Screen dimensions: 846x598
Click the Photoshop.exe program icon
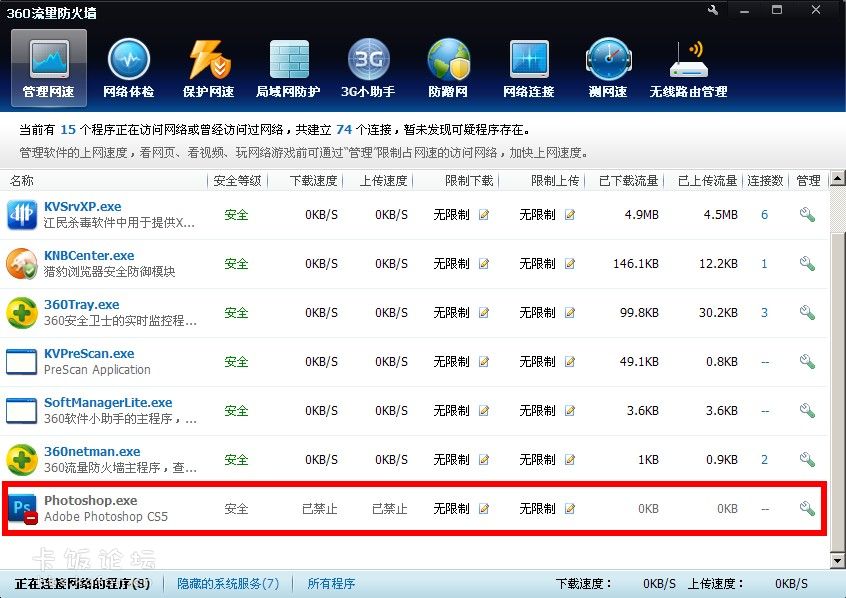tap(23, 509)
